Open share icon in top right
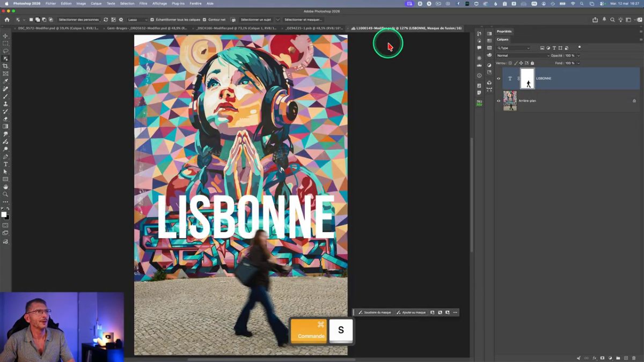The height and width of the screenshot is (362, 644). click(595, 20)
